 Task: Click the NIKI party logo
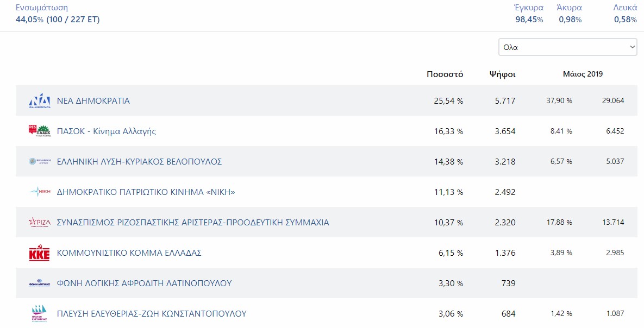(40, 192)
